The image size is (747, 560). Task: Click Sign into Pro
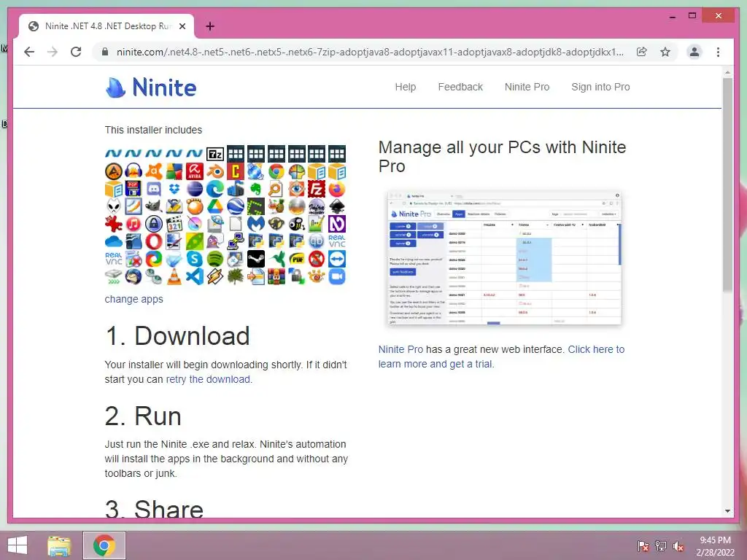pyautogui.click(x=600, y=87)
